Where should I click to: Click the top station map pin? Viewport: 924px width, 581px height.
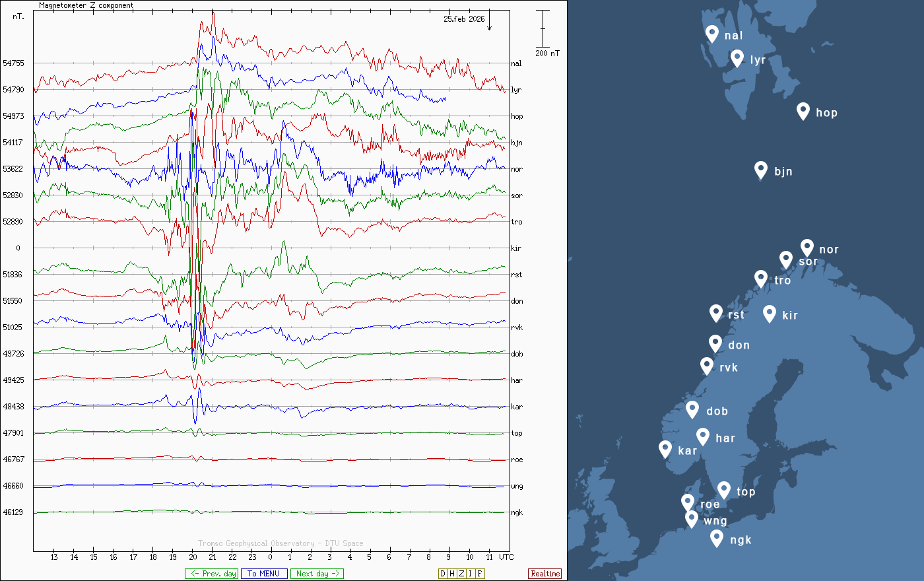pyautogui.click(x=724, y=490)
